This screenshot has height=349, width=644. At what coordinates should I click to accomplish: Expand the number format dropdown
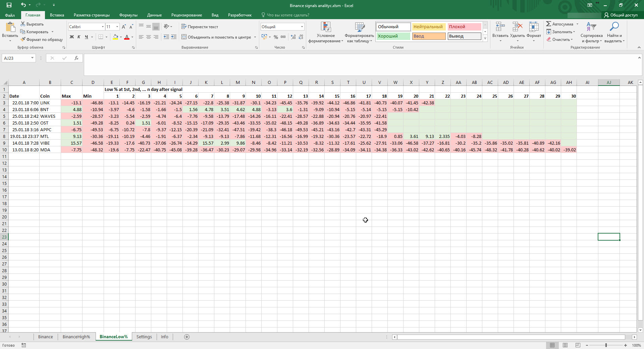click(x=302, y=27)
